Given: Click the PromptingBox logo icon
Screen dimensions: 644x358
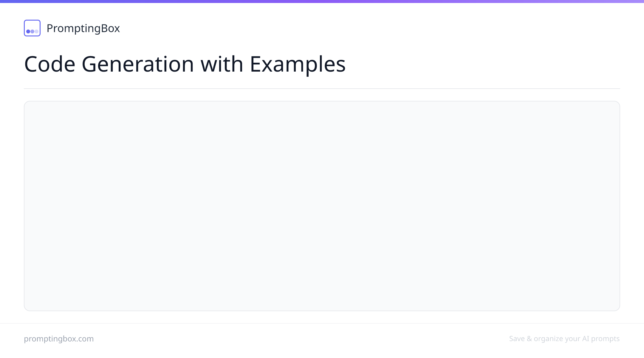Looking at the screenshot, I should [x=32, y=28].
